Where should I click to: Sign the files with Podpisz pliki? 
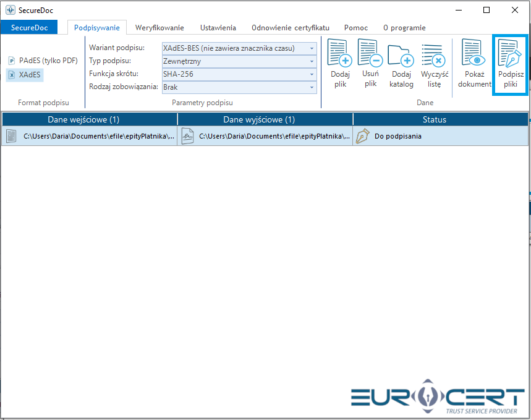511,64
